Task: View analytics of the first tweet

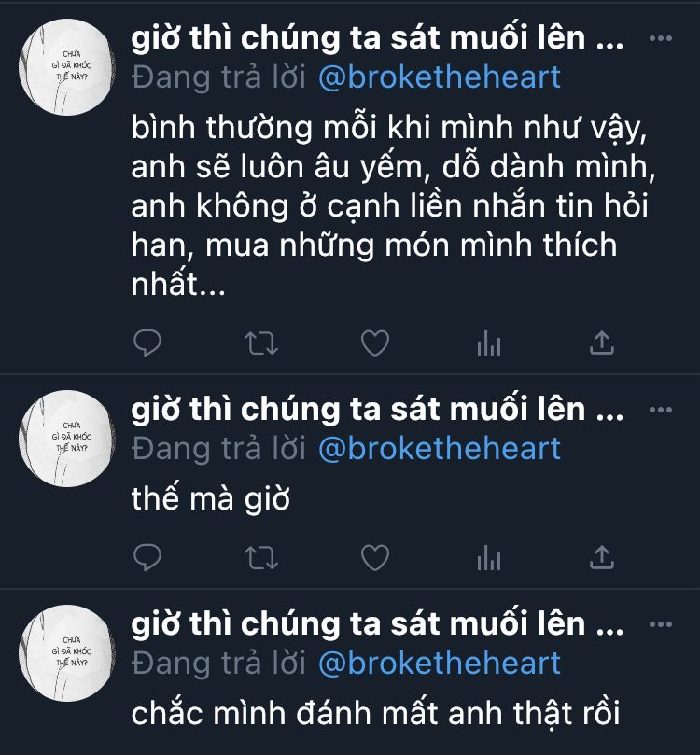Action: click(489, 343)
